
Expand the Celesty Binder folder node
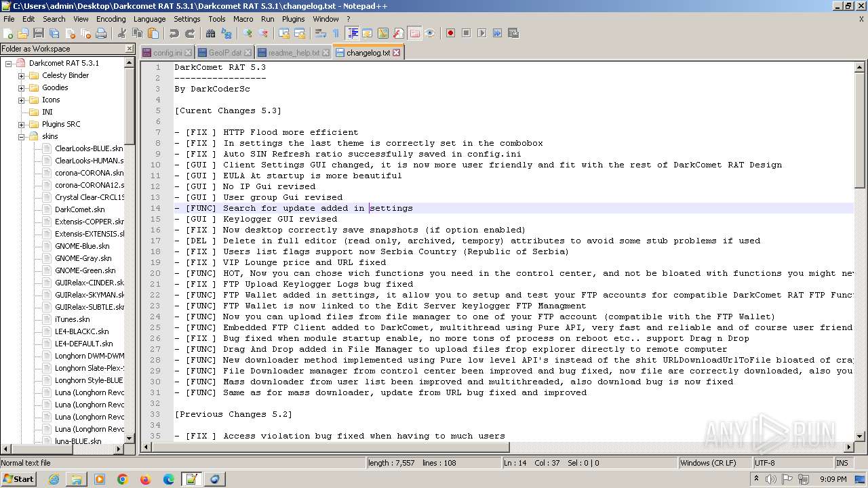(x=21, y=75)
